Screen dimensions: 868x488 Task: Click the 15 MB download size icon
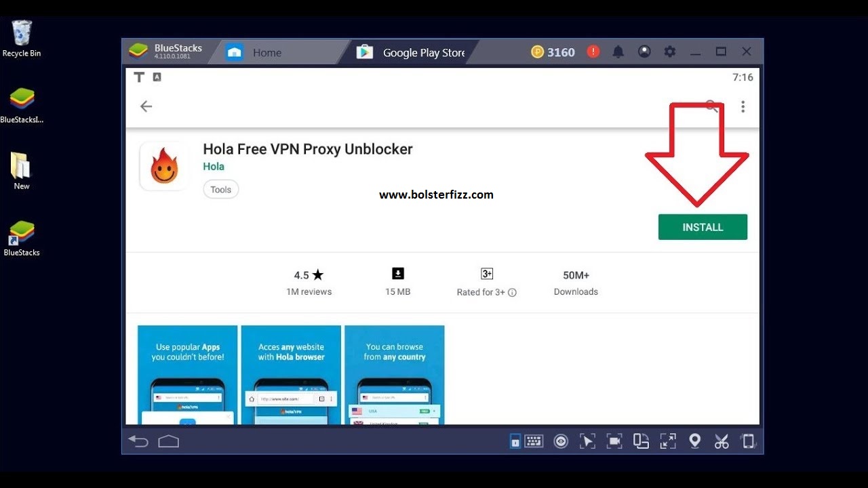click(398, 274)
